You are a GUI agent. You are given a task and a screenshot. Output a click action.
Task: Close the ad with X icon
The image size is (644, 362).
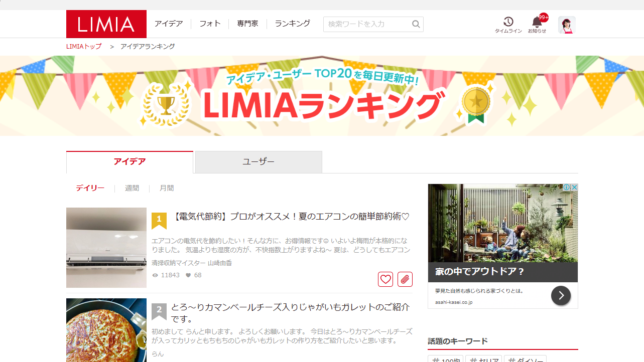[x=574, y=188]
